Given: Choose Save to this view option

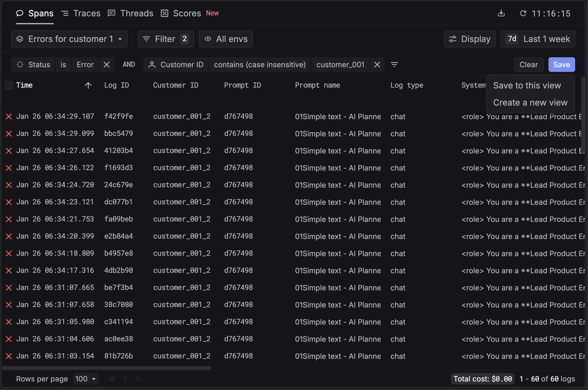Looking at the screenshot, I should 527,85.
